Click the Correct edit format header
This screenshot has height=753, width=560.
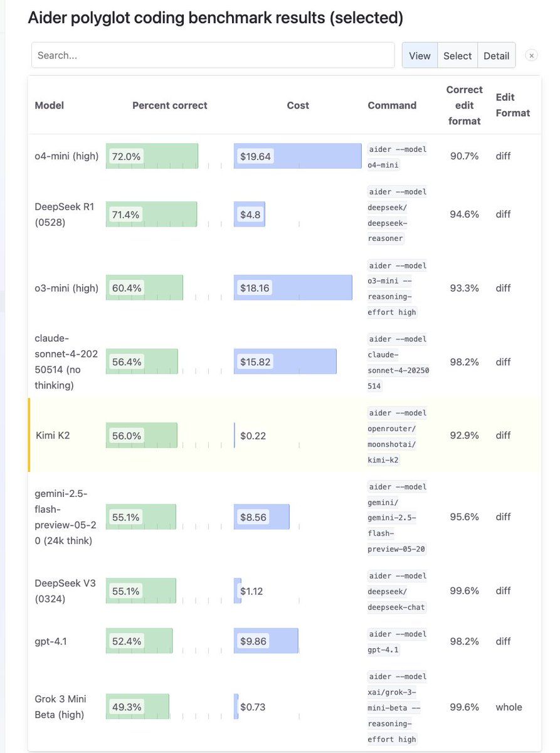tap(465, 105)
